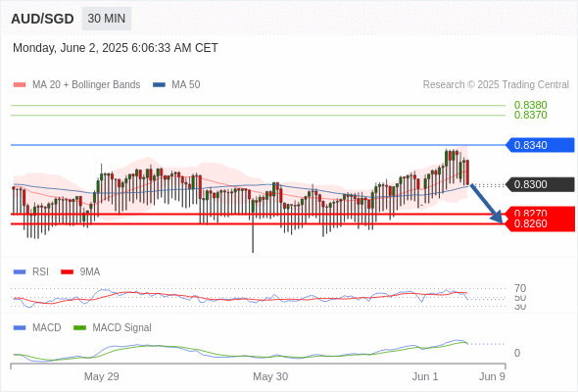Image resolution: width=578 pixels, height=392 pixels.
Task: Click the green 0.8380 resistance label
Action: tap(530, 105)
